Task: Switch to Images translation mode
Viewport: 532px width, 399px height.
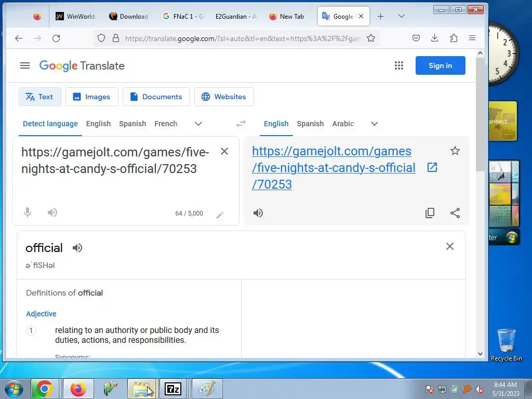Action: coord(91,97)
